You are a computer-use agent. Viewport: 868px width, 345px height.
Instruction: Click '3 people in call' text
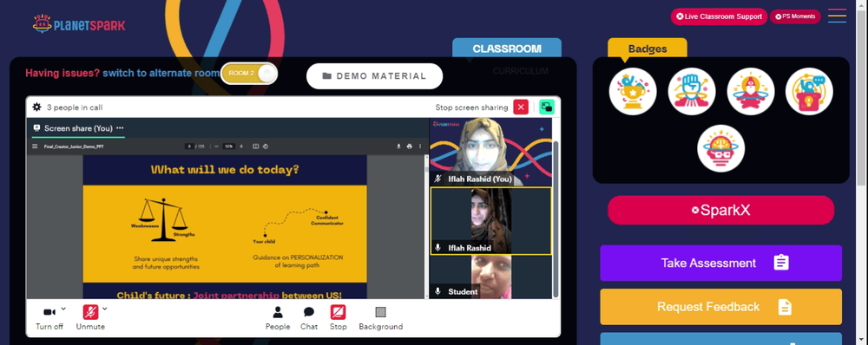74,107
